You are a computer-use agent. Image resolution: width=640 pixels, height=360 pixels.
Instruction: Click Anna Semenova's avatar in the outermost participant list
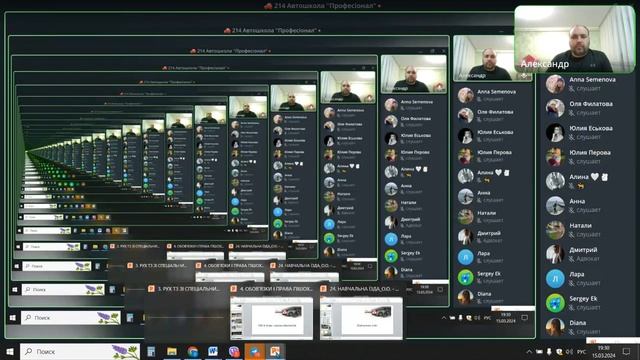coord(556,84)
